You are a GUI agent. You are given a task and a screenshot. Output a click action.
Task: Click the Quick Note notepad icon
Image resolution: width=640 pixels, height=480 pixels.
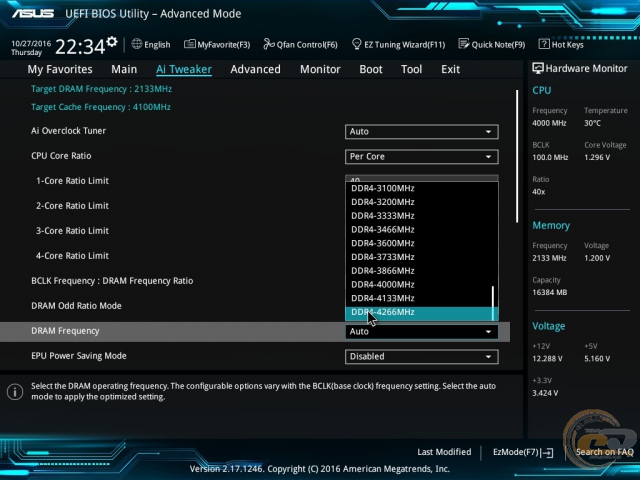click(464, 44)
